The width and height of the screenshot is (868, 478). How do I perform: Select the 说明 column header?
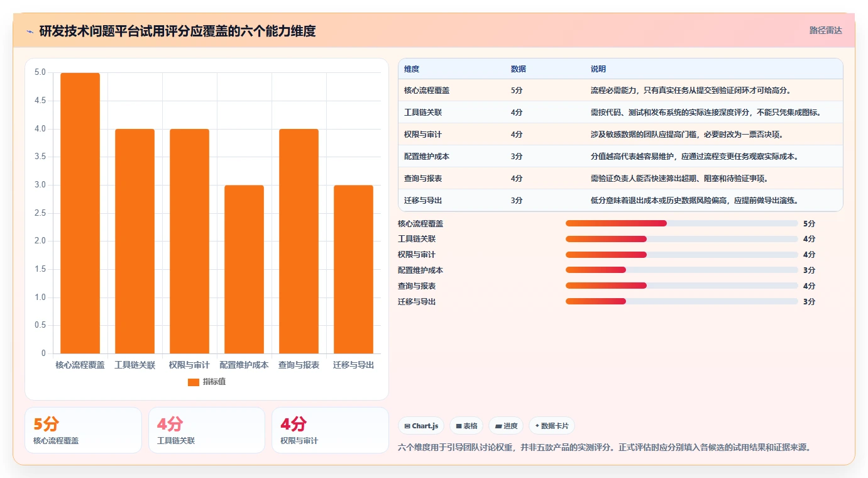(598, 69)
